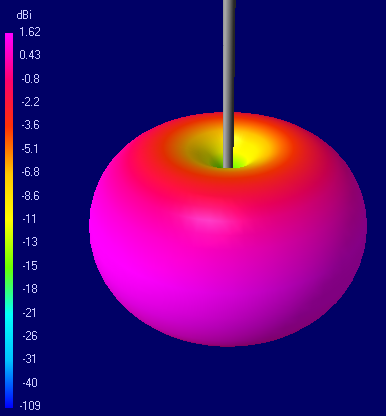This screenshot has height=416, width=386.
Task: Select the -15 legend value
Action: tap(30, 266)
